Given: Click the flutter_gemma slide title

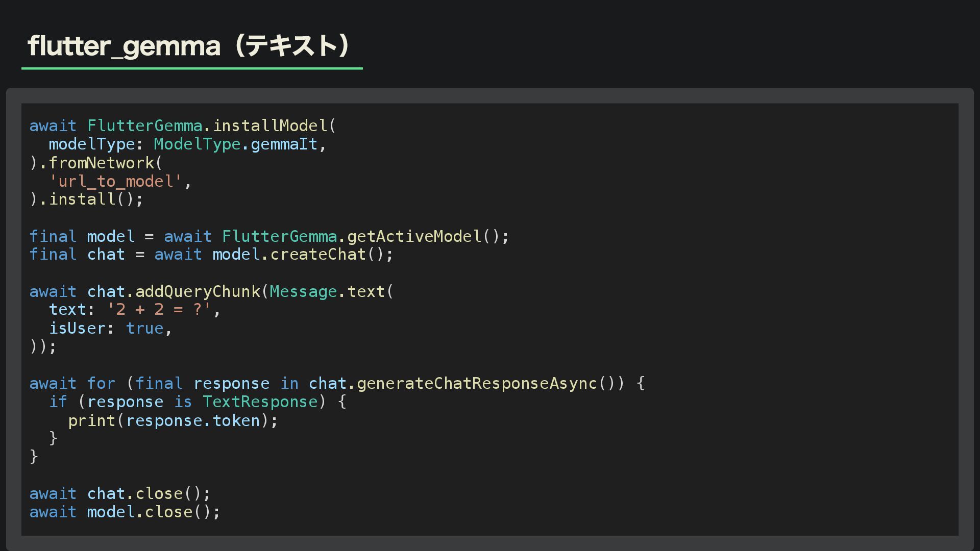Looking at the screenshot, I should coord(189,46).
